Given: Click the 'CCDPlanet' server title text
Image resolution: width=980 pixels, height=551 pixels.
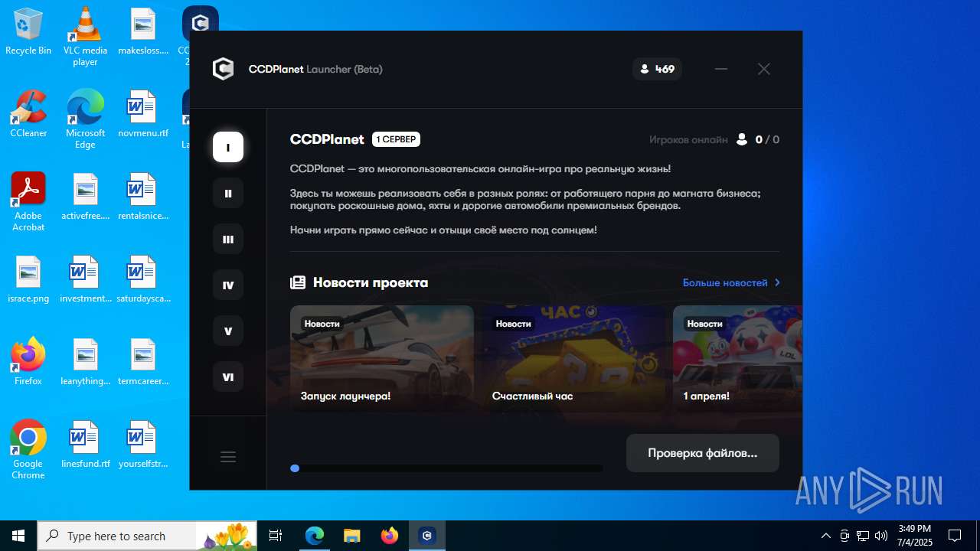Looking at the screenshot, I should click(x=327, y=139).
